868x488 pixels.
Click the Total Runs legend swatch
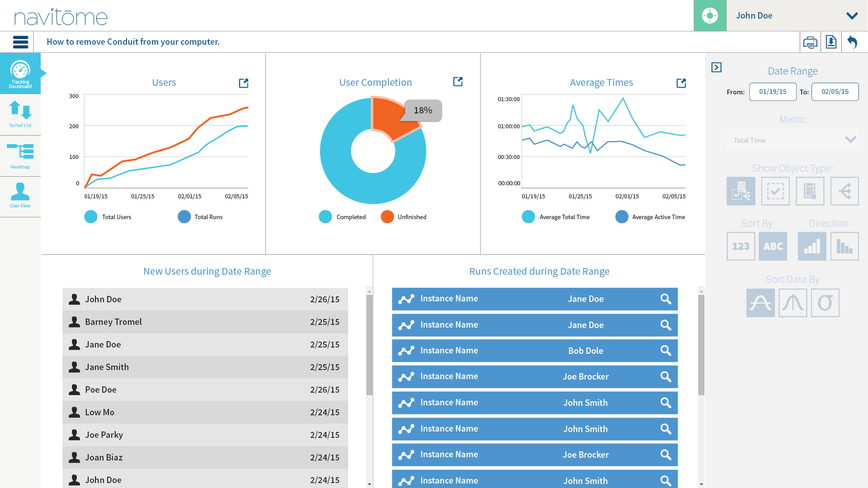click(184, 217)
